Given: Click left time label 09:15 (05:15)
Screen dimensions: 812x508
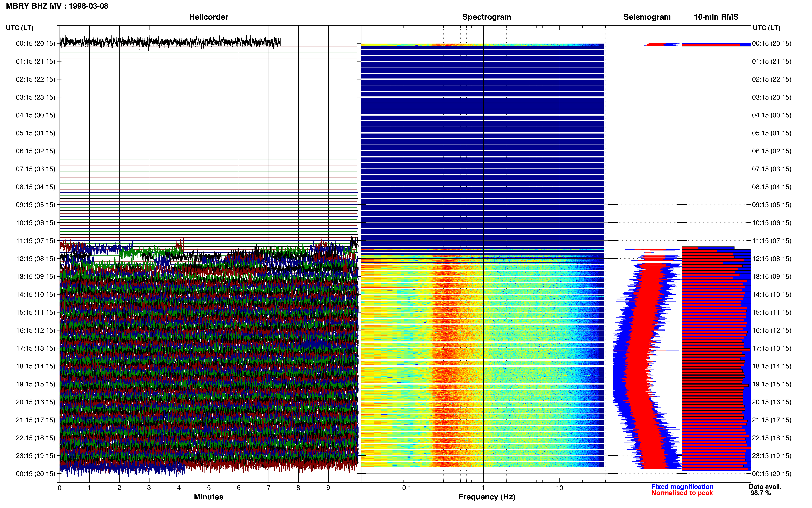Looking at the screenshot, I should tap(36, 205).
